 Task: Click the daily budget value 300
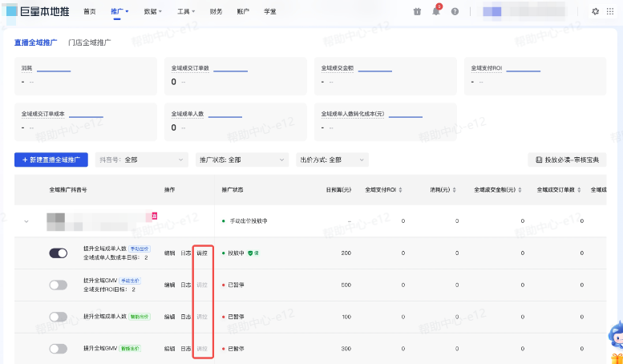tap(346, 349)
